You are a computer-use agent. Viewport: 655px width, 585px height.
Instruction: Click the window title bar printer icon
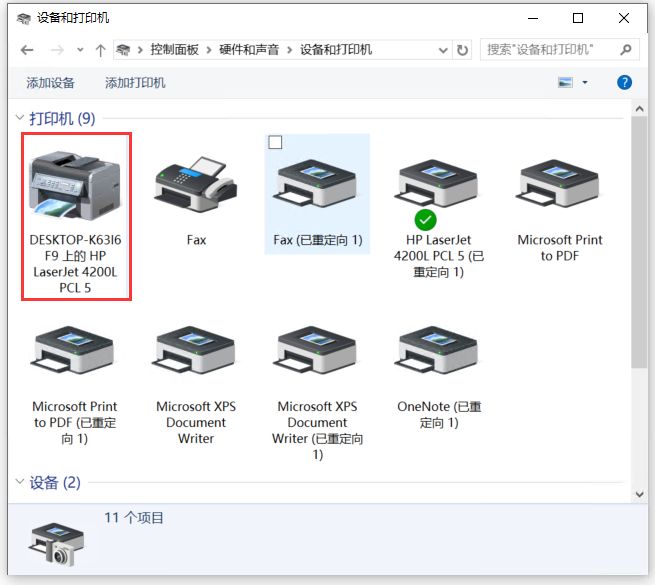24,18
